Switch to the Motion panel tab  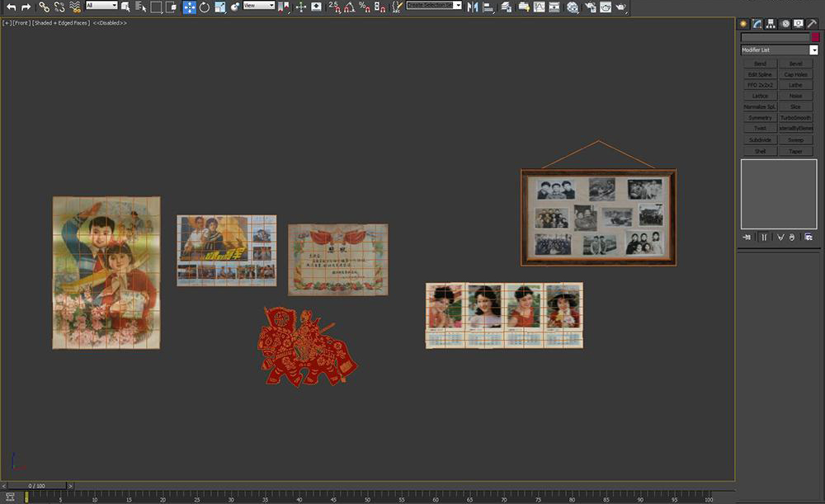pos(785,24)
